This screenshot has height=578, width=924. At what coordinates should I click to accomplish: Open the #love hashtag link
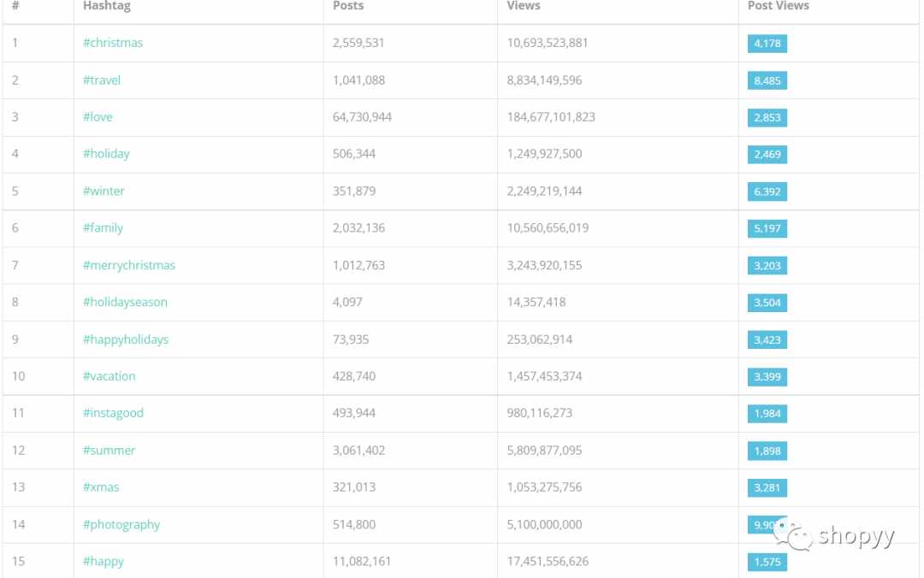pos(98,117)
